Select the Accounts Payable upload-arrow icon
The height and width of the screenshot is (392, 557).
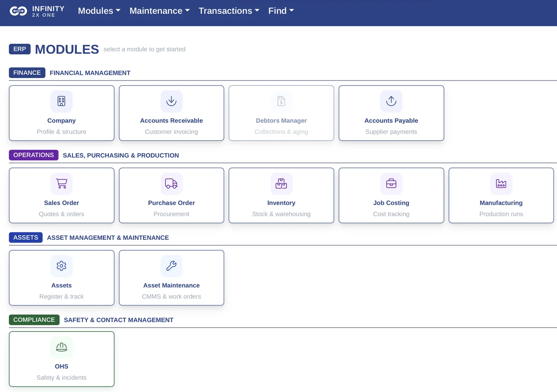(391, 101)
